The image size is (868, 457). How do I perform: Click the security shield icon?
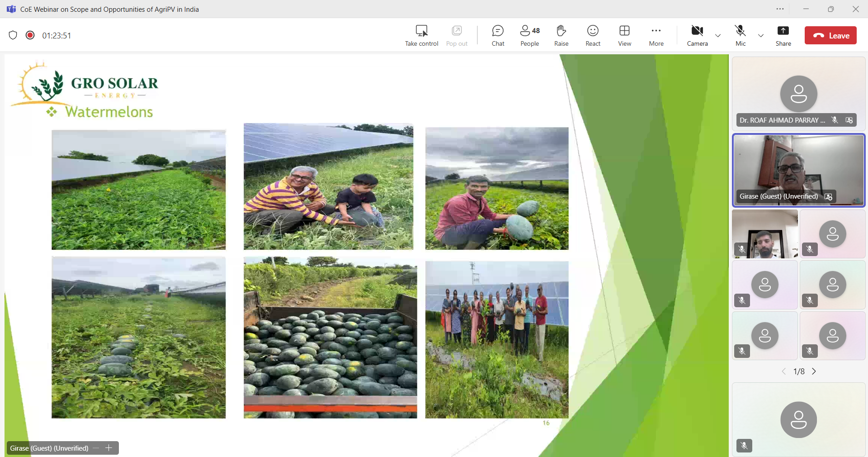[13, 35]
